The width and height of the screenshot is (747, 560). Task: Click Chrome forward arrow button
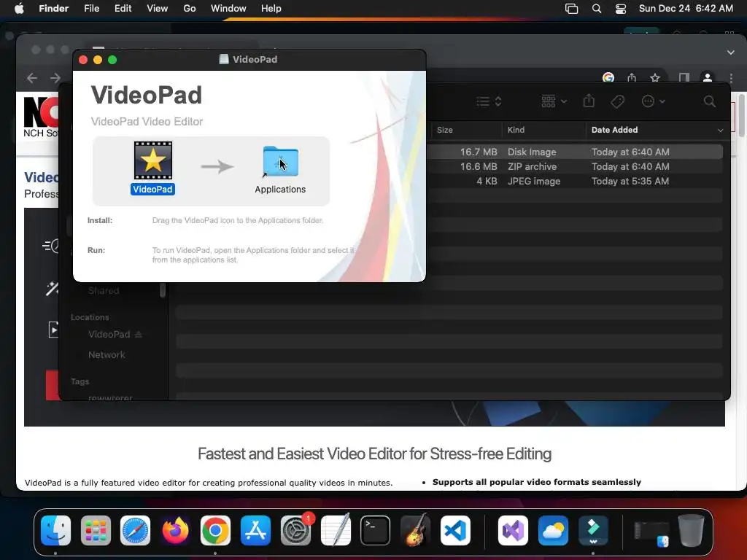(55, 77)
